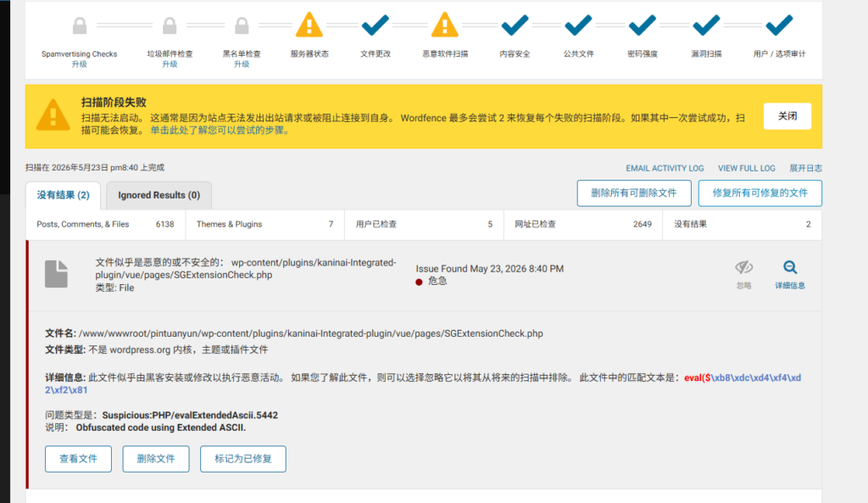Open VIEW FULL LOG link
Screen dimensions: 868x503
point(747,169)
